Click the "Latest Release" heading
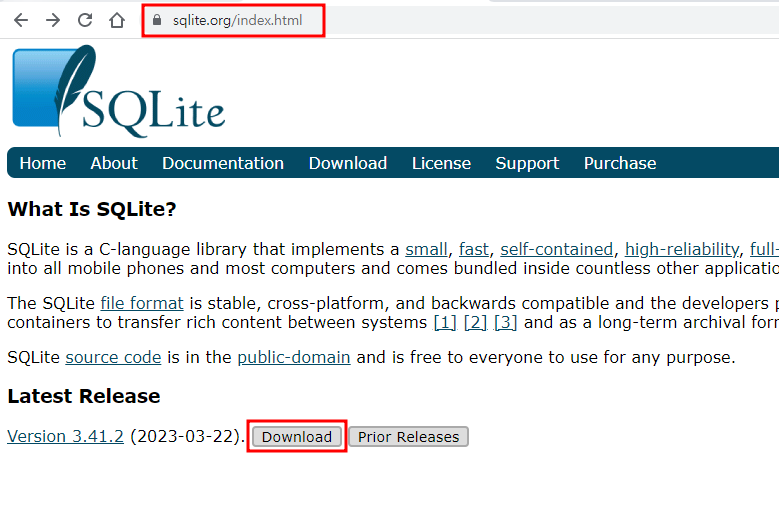 point(84,396)
